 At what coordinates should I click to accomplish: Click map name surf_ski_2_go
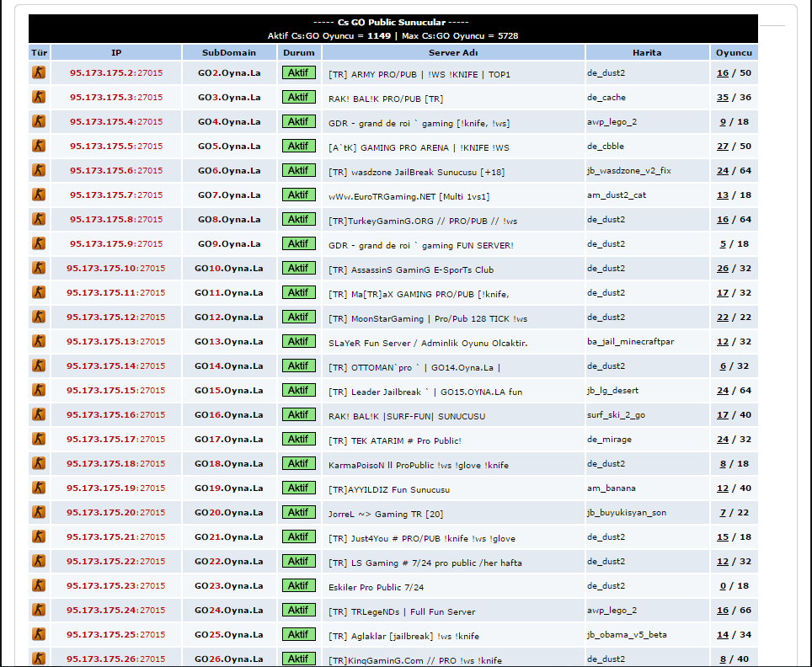point(616,415)
